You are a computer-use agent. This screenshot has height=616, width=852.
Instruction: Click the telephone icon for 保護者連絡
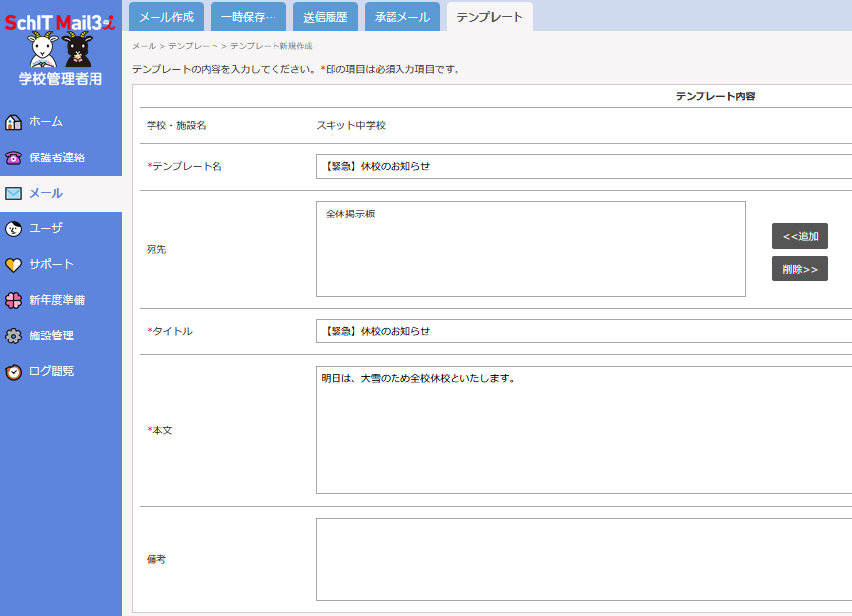tap(14, 157)
